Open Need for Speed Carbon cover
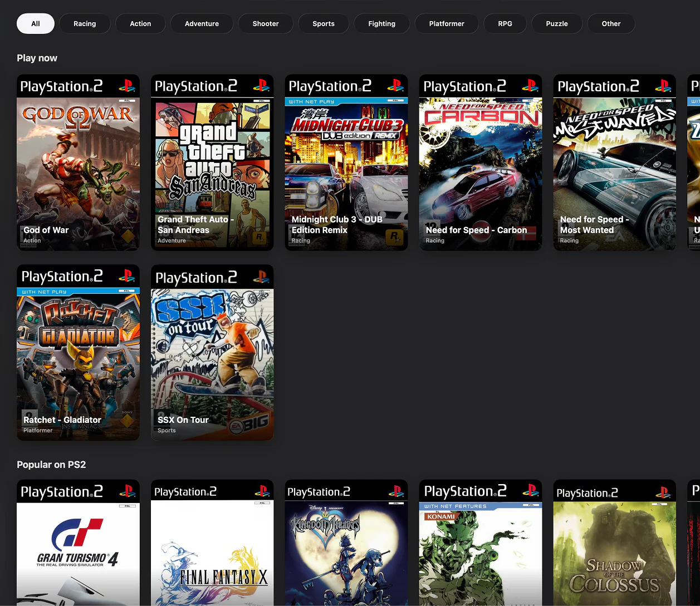This screenshot has height=606, width=700. pyautogui.click(x=481, y=162)
